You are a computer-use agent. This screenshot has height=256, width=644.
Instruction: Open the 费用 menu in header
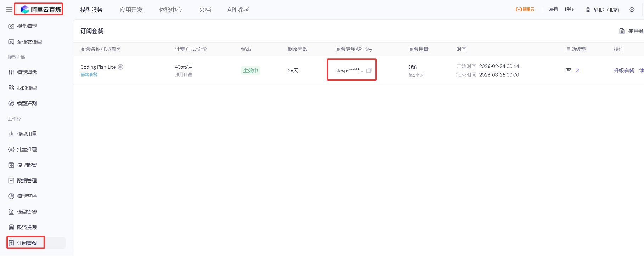[x=553, y=10]
